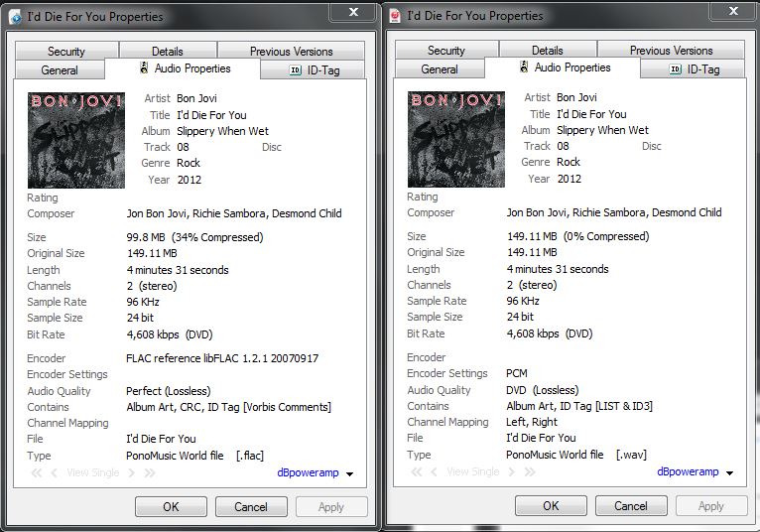
Task: Click 'Album Art, CRC, ID Tag [Vorbis Comments]' text
Action: [229, 407]
